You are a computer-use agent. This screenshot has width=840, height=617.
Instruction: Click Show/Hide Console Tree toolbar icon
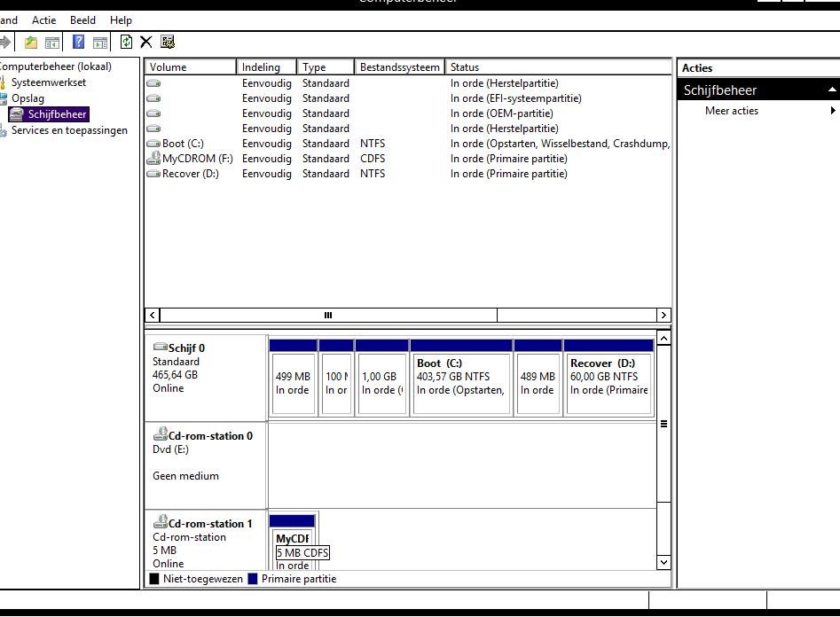pyautogui.click(x=52, y=43)
